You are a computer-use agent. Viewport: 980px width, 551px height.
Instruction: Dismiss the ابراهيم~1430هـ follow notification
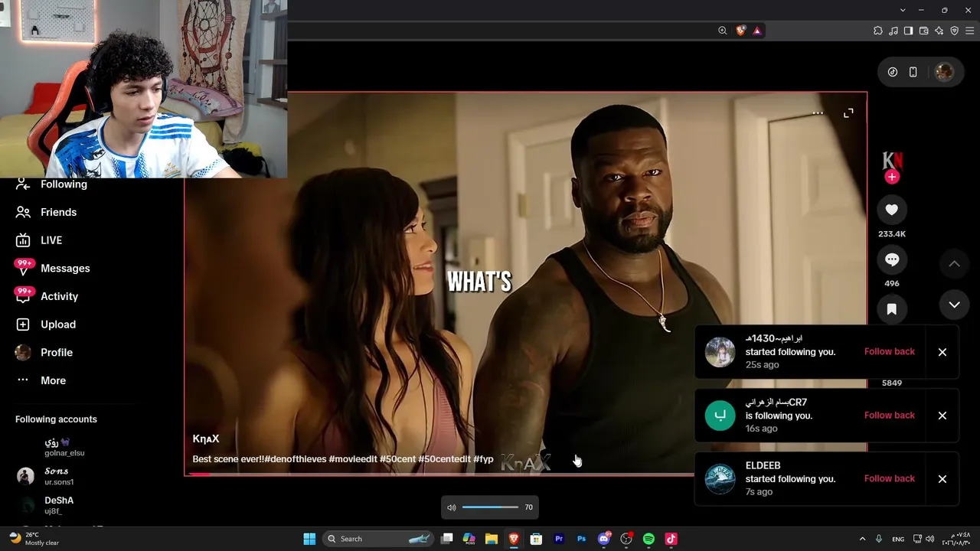pos(942,352)
